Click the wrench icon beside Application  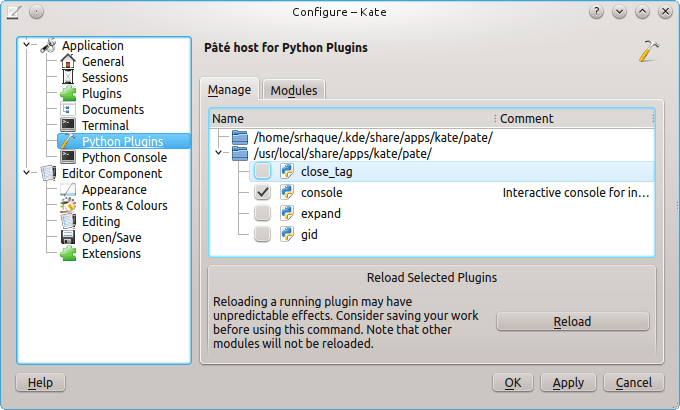tap(49, 46)
